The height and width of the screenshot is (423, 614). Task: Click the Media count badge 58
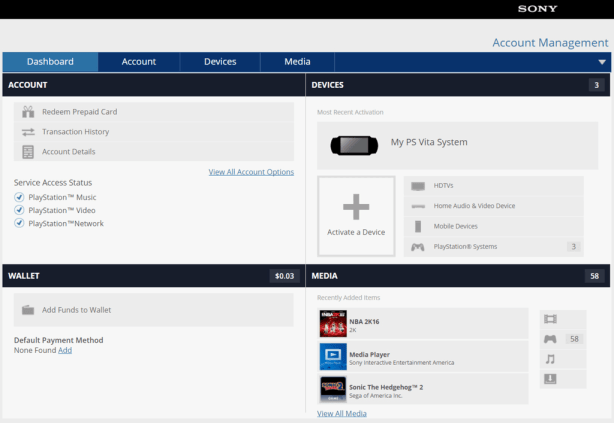(594, 276)
